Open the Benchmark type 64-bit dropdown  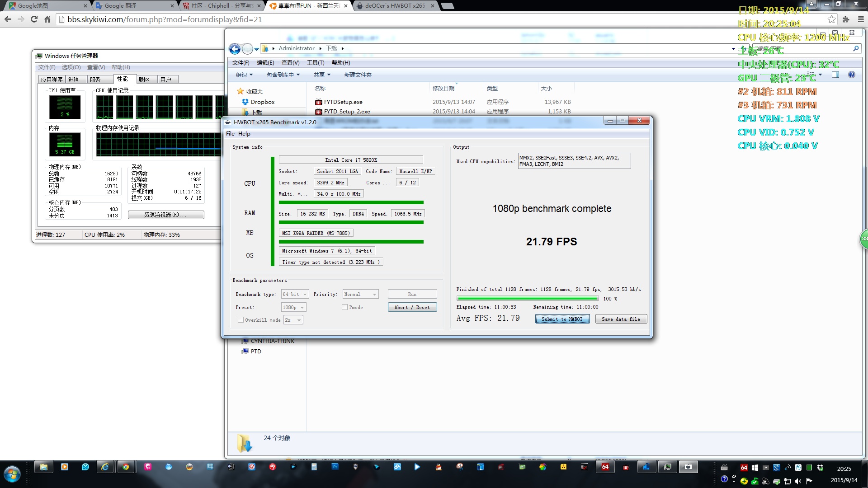(295, 294)
